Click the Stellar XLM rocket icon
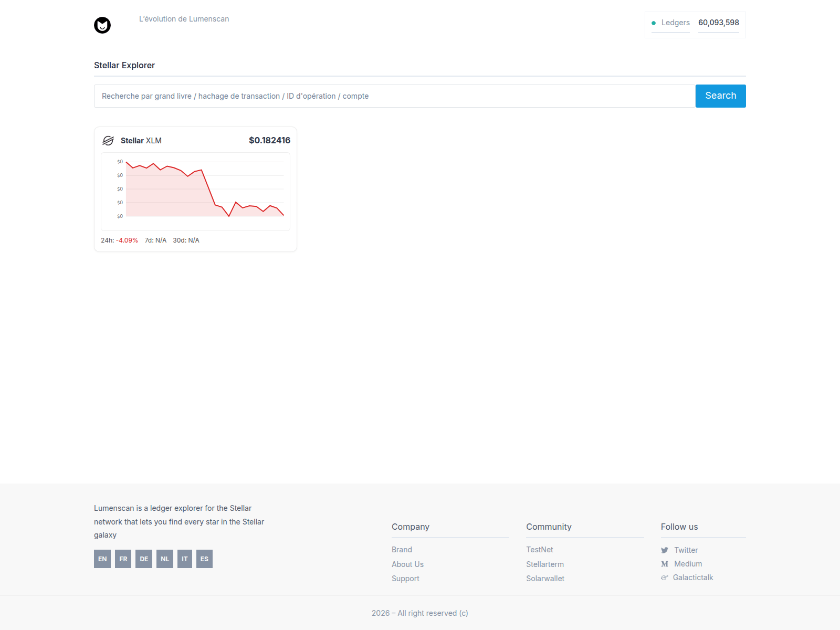Screen dimensions: 840x630 108,141
